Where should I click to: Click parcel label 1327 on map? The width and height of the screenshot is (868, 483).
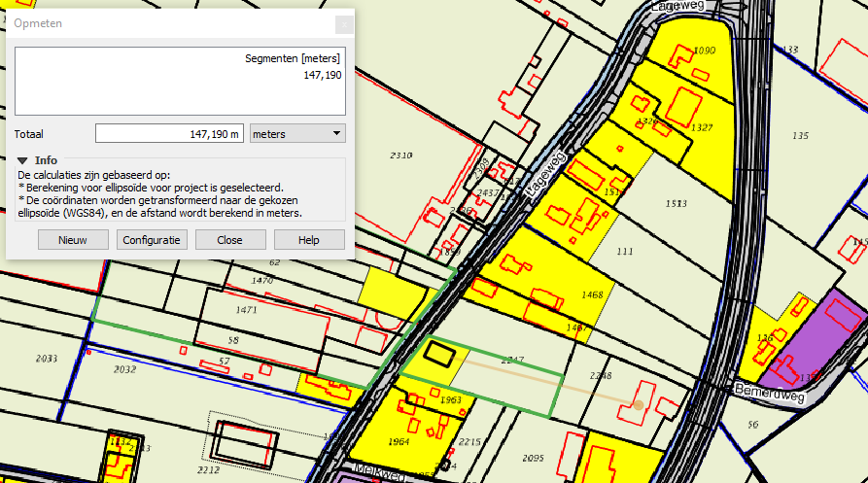pos(702,128)
